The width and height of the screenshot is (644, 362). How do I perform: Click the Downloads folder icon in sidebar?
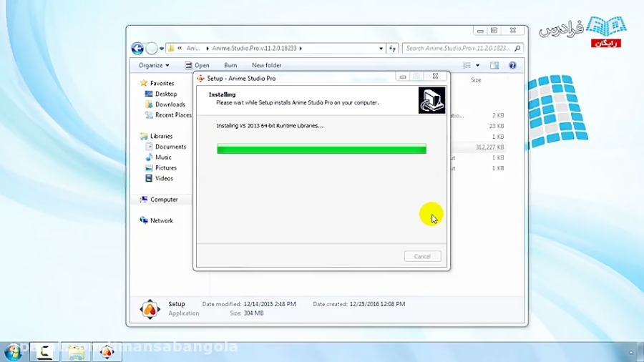149,104
